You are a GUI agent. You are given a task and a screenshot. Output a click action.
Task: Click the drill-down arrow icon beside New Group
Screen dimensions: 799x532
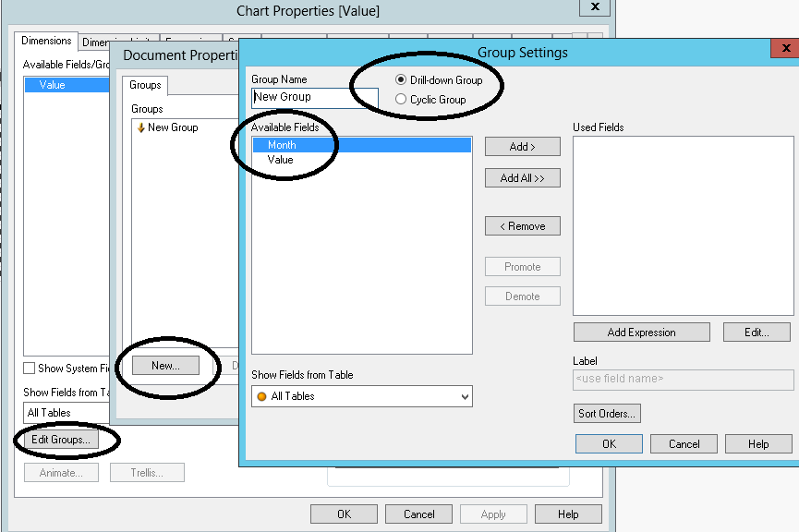click(x=140, y=127)
